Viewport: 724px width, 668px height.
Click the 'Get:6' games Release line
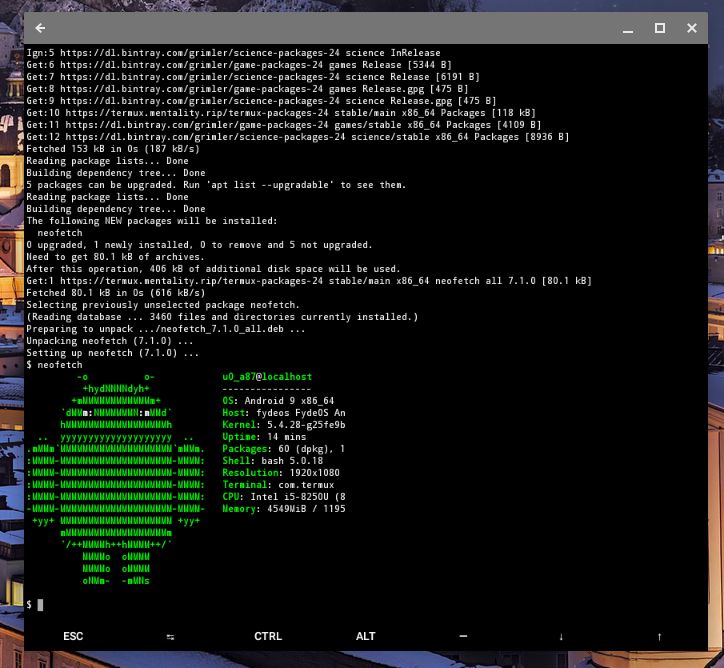point(239,65)
